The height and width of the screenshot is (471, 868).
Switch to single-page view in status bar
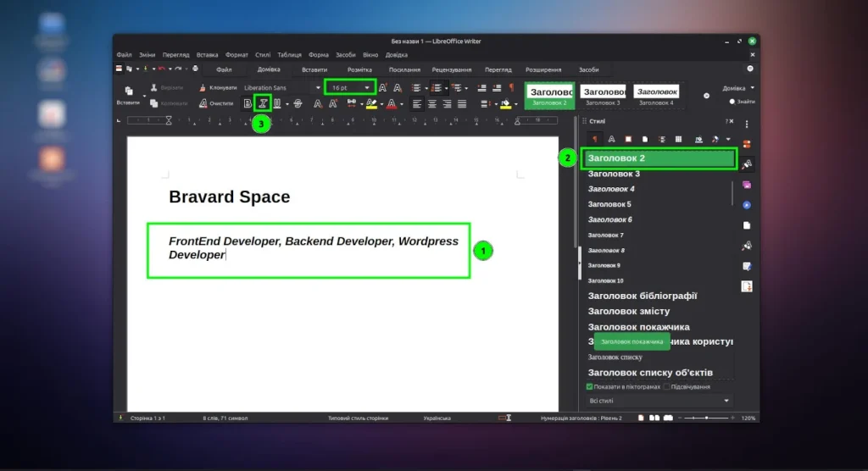641,418
